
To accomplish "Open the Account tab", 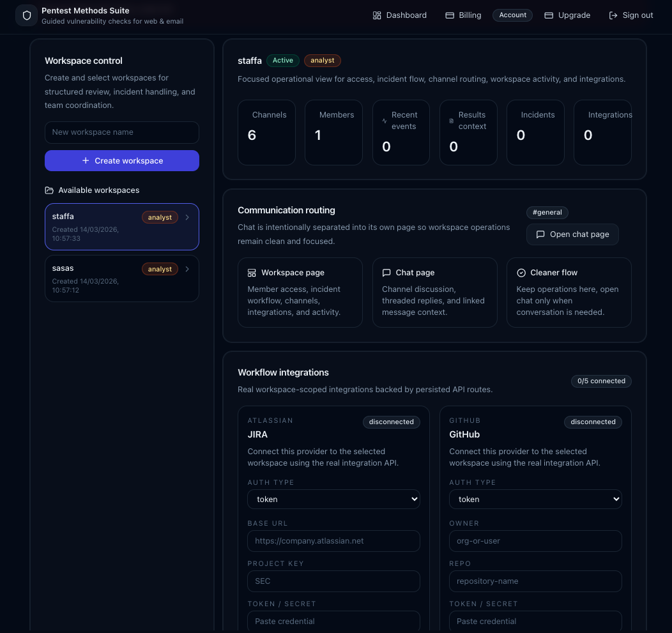I will [x=512, y=15].
